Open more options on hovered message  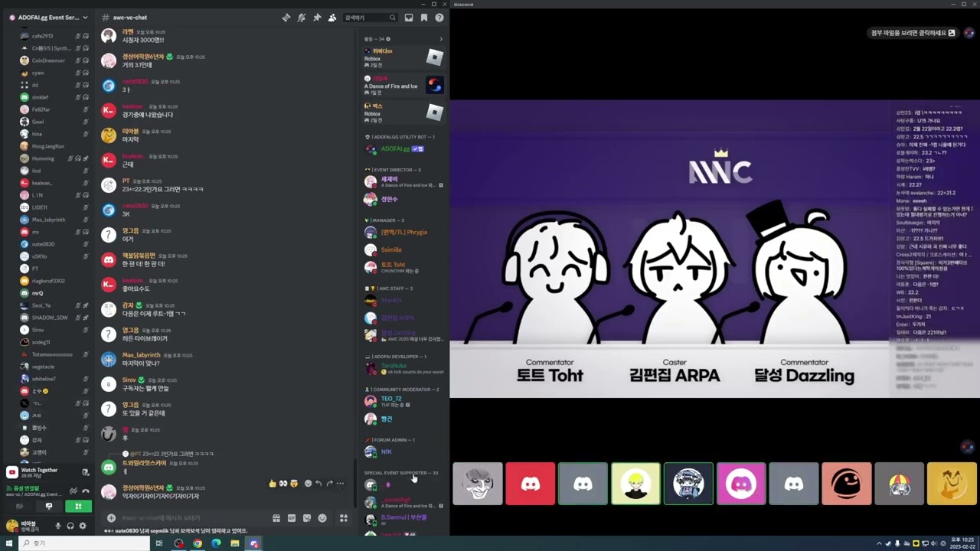pyautogui.click(x=340, y=484)
